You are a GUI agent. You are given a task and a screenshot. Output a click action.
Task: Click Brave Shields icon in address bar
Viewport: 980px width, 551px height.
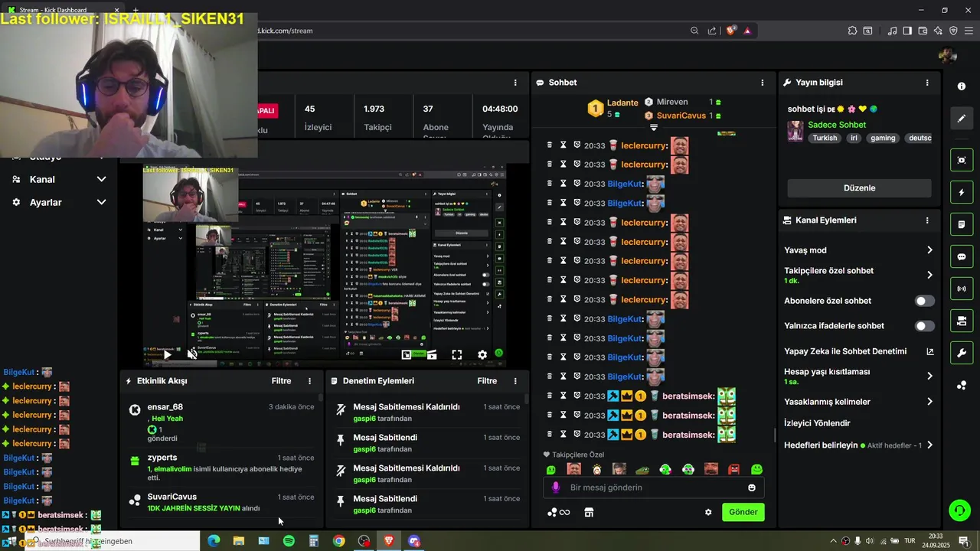pos(731,31)
